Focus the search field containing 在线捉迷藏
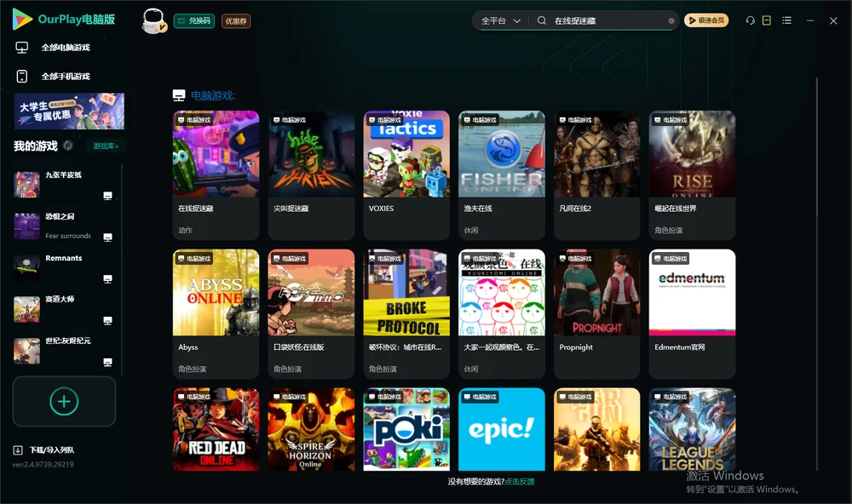 pos(608,20)
